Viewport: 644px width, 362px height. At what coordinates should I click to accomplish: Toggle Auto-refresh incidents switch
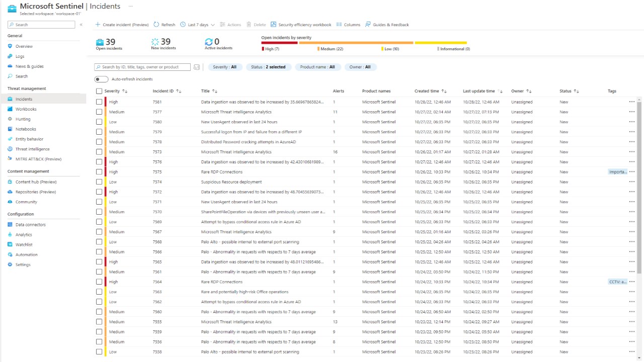(101, 79)
